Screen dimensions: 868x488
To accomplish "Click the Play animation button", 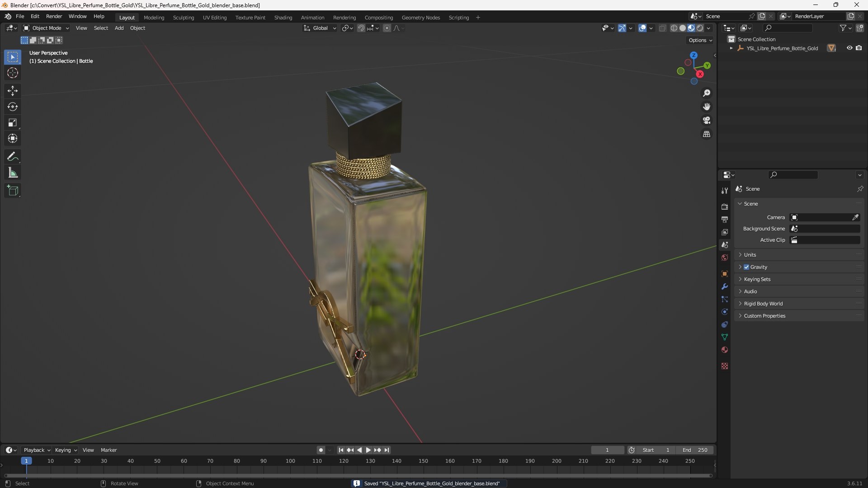I will [368, 450].
